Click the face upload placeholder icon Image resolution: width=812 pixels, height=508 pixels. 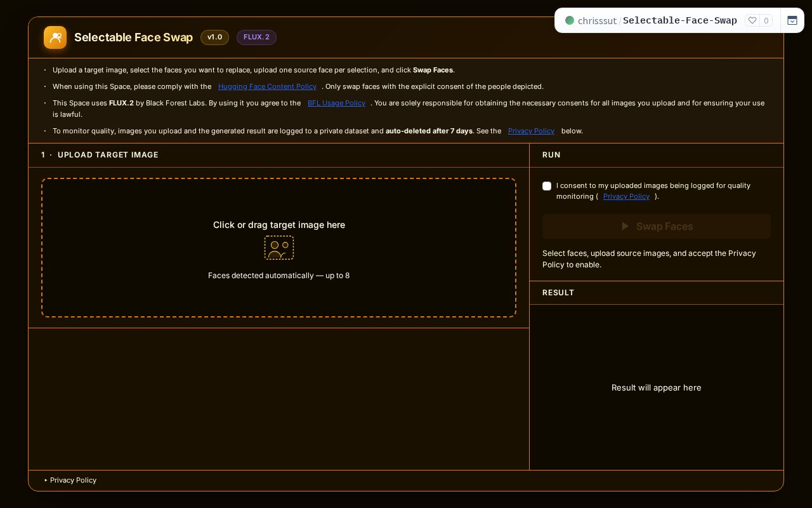point(279,248)
